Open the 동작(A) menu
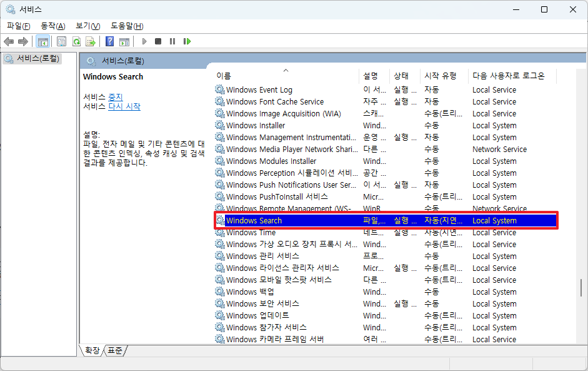588x371 pixels. pyautogui.click(x=53, y=26)
